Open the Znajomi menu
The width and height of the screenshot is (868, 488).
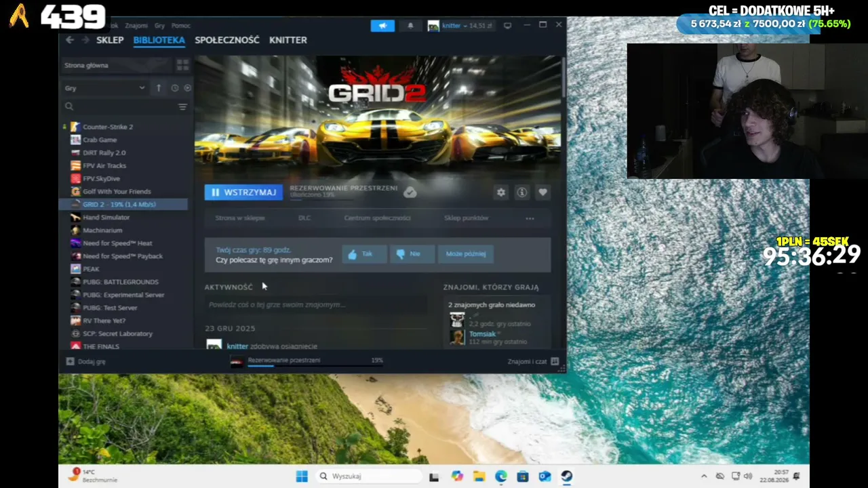[136, 26]
